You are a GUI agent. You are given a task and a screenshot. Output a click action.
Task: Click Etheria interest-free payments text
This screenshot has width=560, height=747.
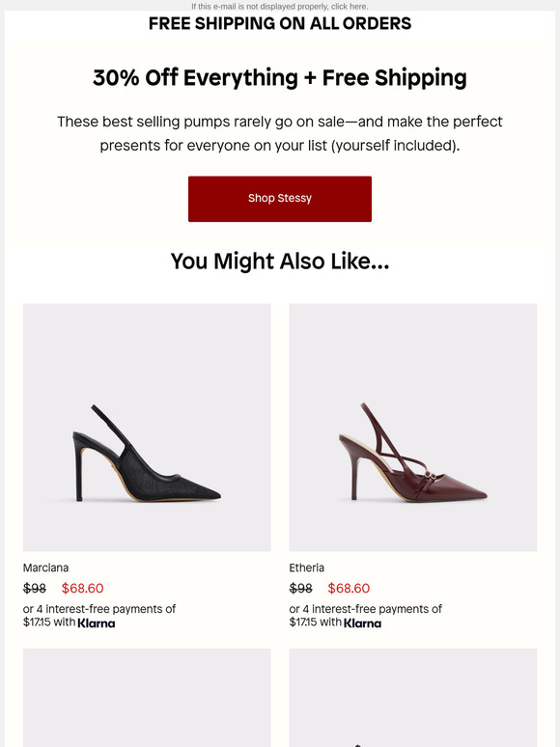click(365, 616)
